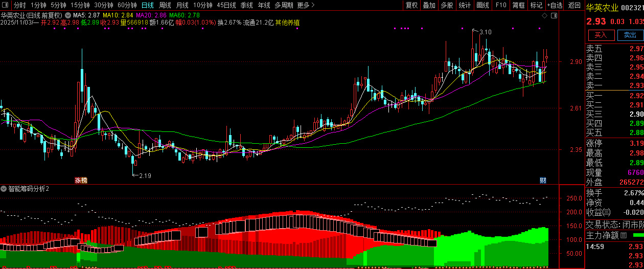Open the 画线 drawing tools
644x269 pixels.
[482, 5]
